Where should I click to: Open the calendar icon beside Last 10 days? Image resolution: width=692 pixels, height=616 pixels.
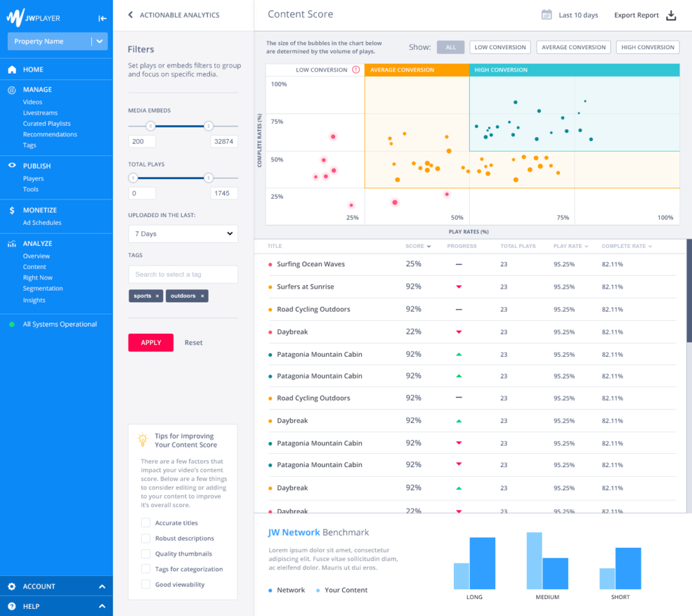546,15
